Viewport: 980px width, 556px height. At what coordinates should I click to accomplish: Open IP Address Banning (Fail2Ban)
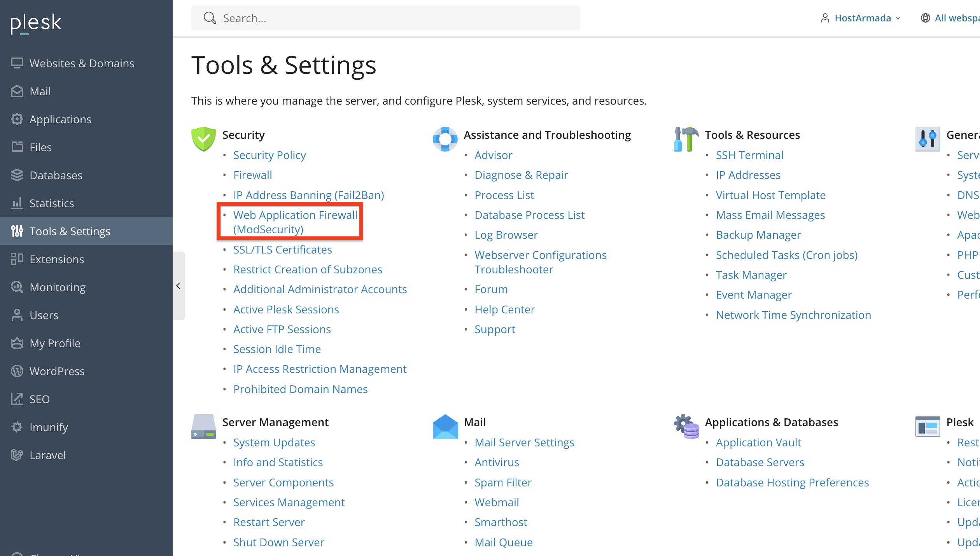(308, 195)
